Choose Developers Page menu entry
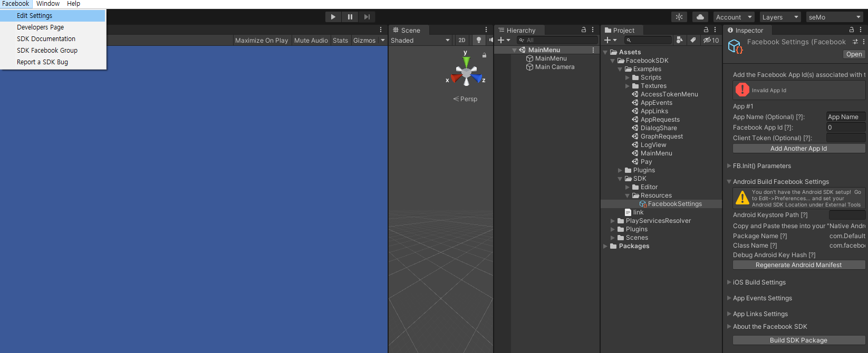The image size is (868, 353). click(x=53, y=27)
